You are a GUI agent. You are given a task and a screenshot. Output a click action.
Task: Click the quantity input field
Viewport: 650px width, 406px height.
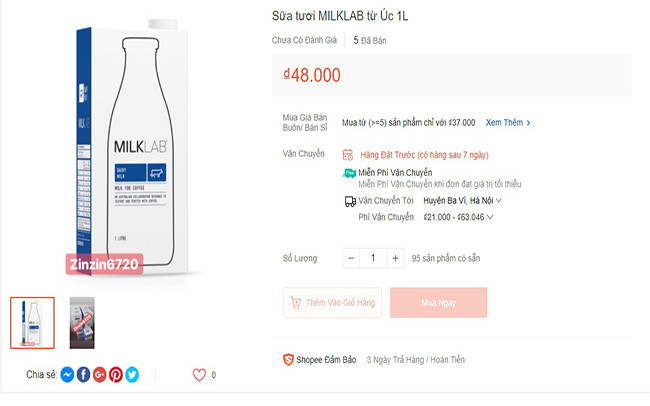[373, 258]
